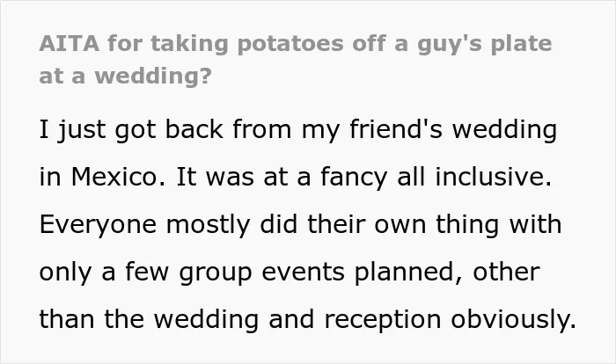The image size is (616, 364).
Task: Click the word "obviously" ending the paragraph
Action: (x=510, y=319)
